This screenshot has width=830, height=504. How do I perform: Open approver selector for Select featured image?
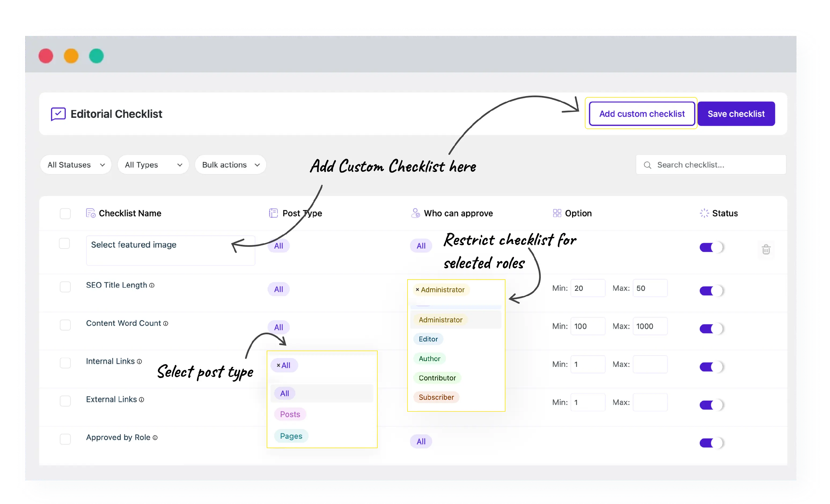point(421,246)
